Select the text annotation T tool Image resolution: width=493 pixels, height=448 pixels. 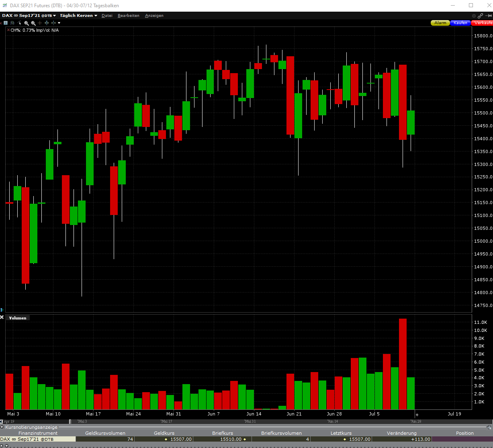6,23
